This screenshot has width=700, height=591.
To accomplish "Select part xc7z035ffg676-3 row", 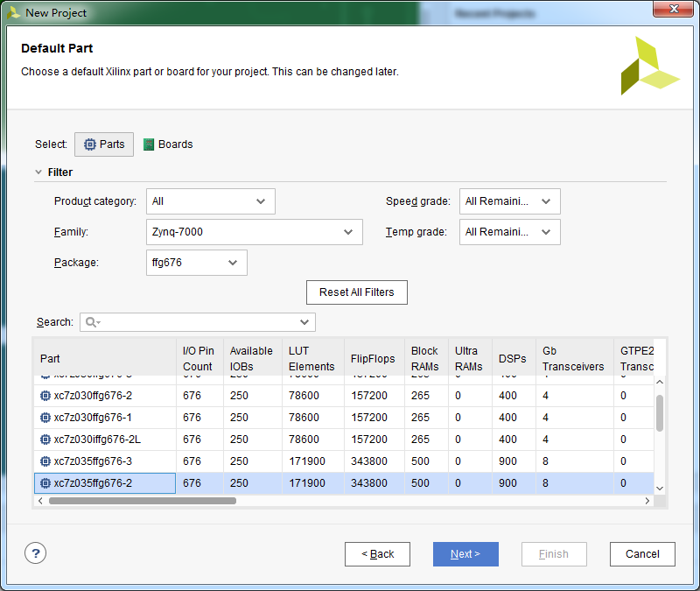I will click(x=344, y=461).
